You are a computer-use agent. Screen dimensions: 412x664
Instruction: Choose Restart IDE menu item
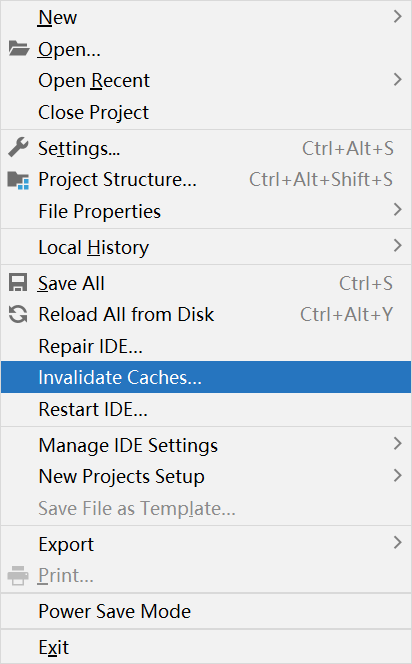click(x=206, y=409)
